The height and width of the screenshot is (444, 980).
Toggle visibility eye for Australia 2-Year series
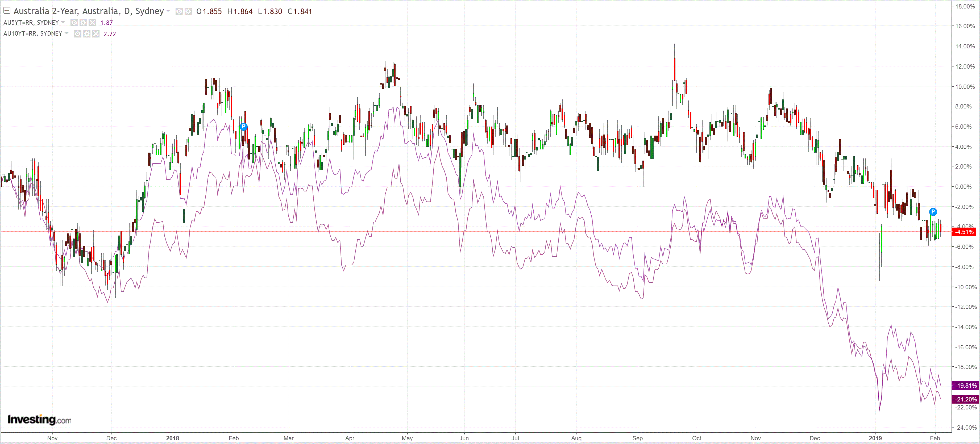click(179, 11)
